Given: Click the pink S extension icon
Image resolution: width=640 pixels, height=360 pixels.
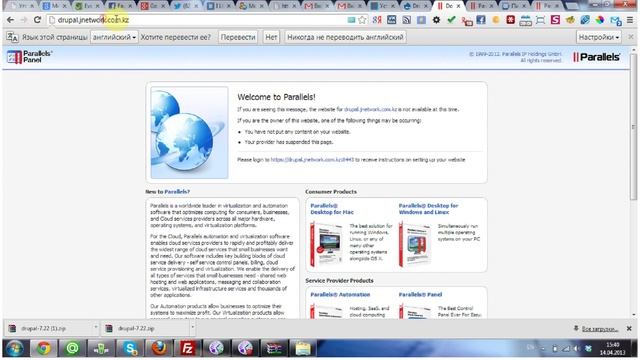Looking at the screenshot, I should [x=555, y=20].
